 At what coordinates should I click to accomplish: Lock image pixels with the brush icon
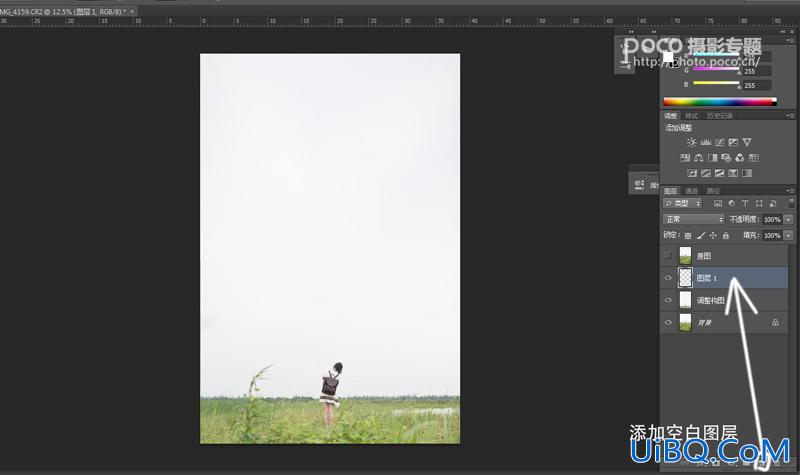[701, 235]
